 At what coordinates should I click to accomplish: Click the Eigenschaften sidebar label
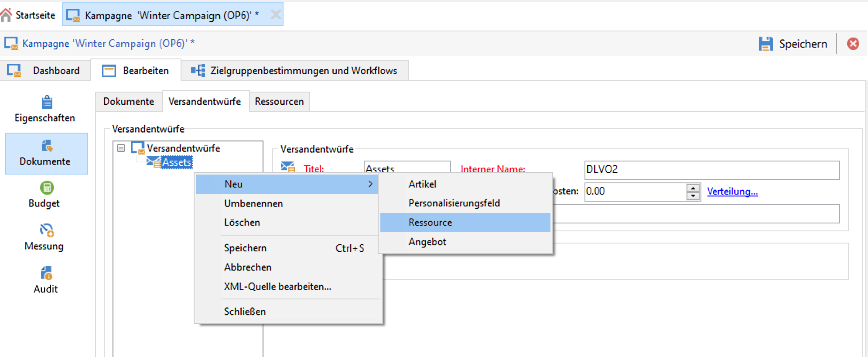(x=45, y=118)
